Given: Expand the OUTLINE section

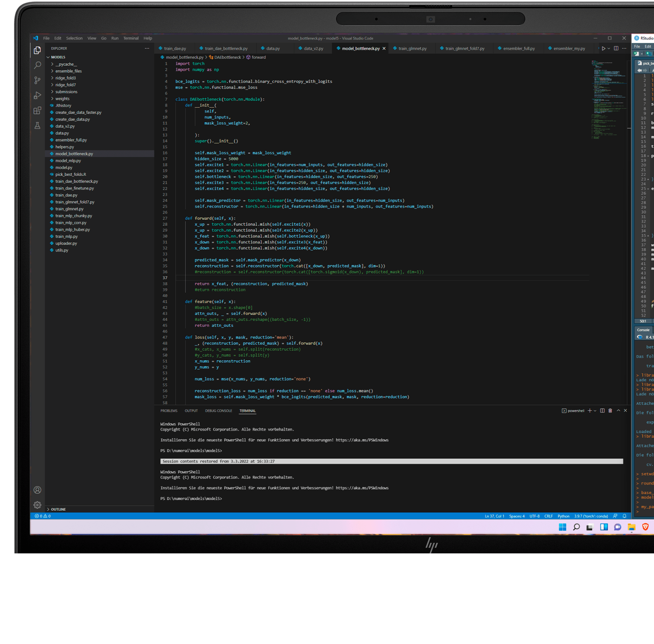Looking at the screenshot, I should point(58,509).
